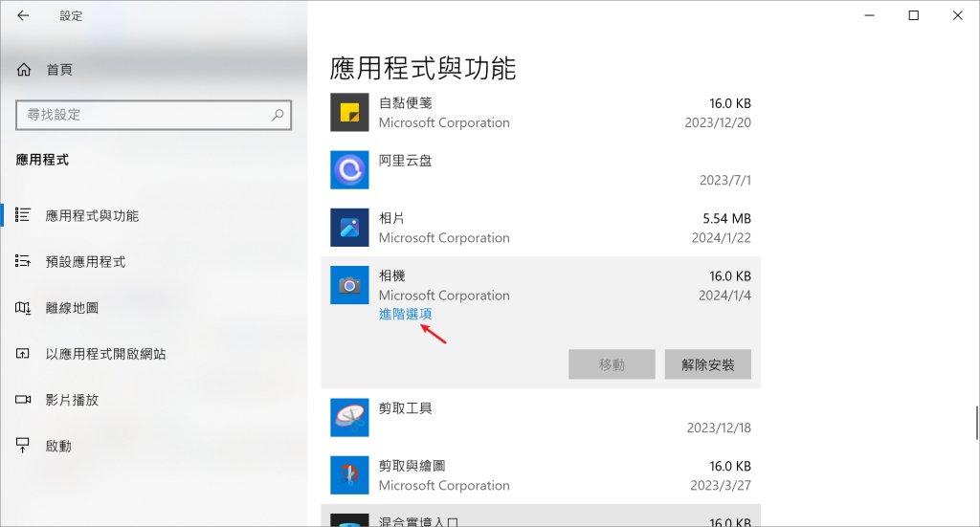Open 應用程式與功能 in the sidebar

coord(92,216)
